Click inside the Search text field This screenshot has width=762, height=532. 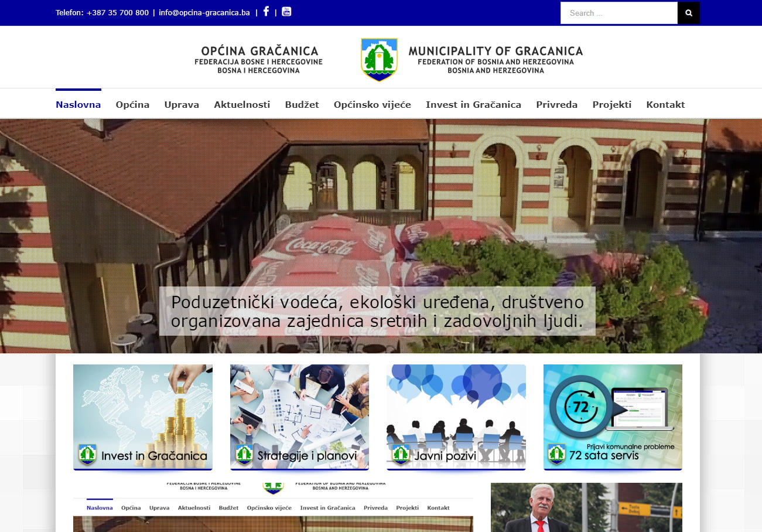point(619,13)
